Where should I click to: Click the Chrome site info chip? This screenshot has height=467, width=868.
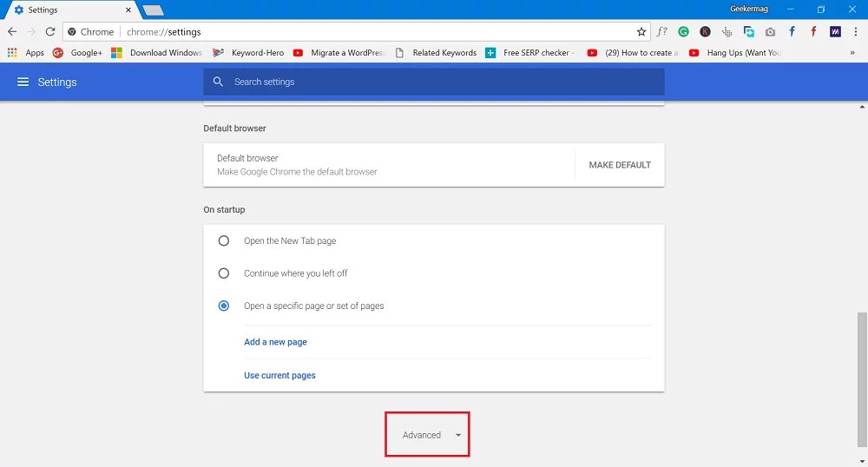coord(91,32)
